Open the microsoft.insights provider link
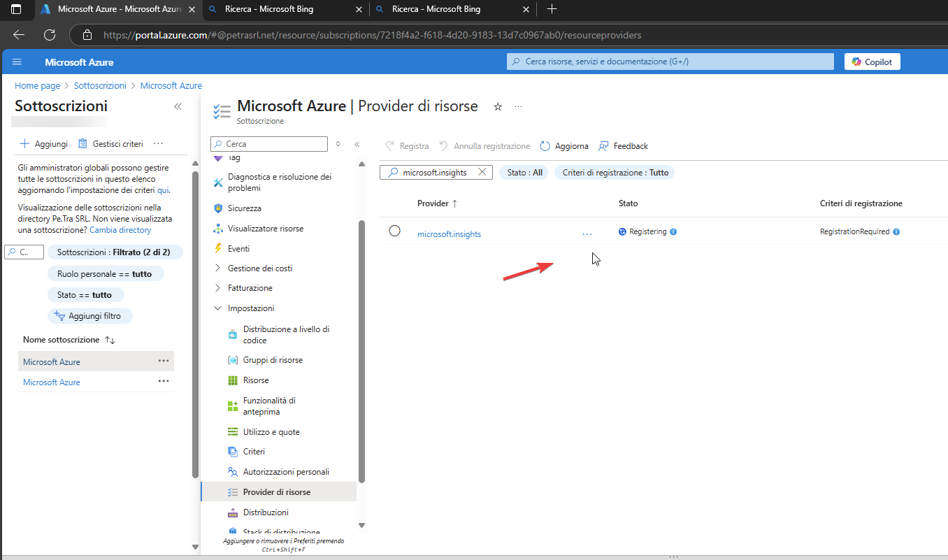 point(449,234)
